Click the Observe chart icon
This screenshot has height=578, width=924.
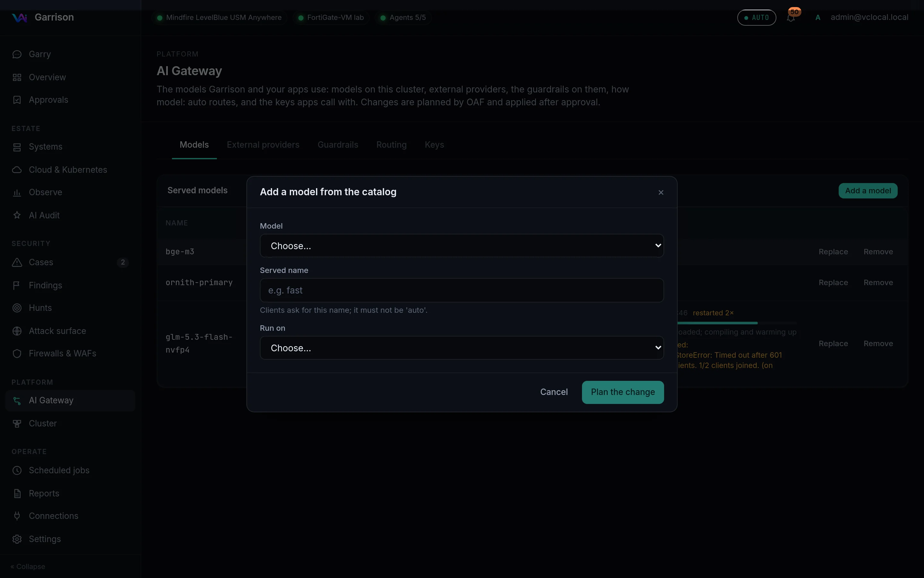[x=17, y=192]
